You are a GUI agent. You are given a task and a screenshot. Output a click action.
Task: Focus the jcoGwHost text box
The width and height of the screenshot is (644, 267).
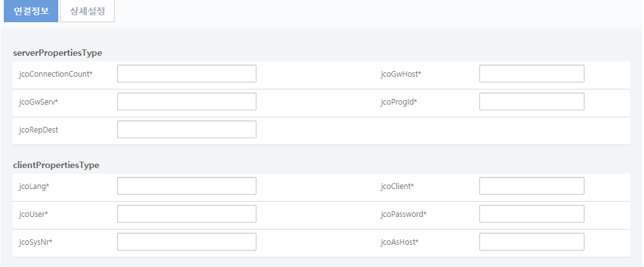531,74
